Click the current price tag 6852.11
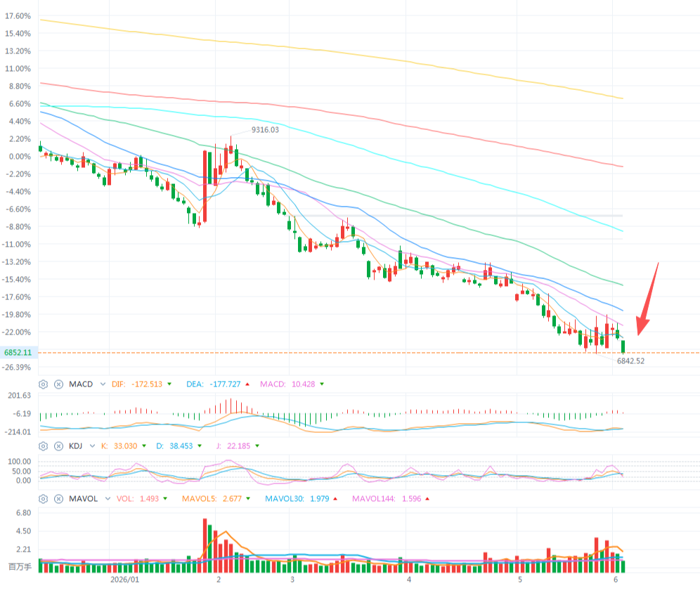Image resolution: width=700 pixels, height=591 pixels. tap(19, 353)
